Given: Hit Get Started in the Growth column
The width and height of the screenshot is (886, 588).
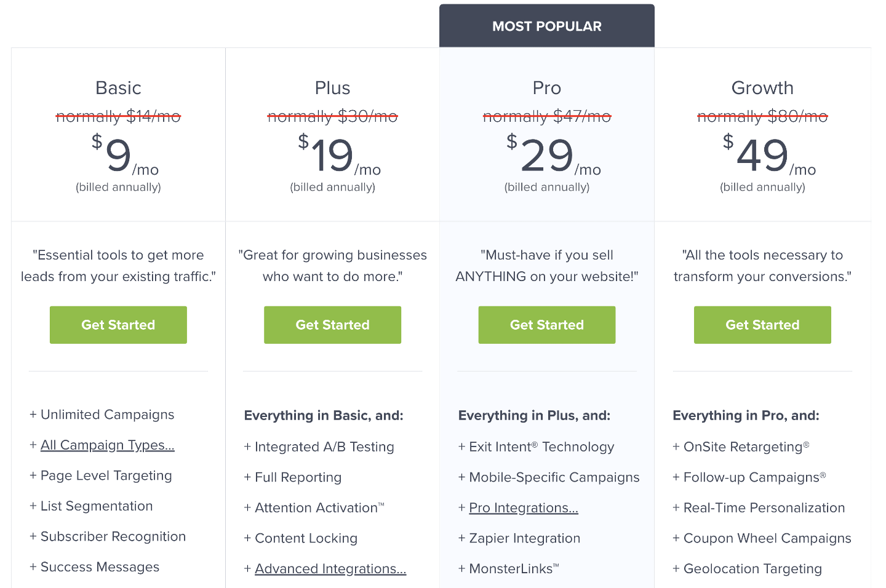Looking at the screenshot, I should click(762, 325).
